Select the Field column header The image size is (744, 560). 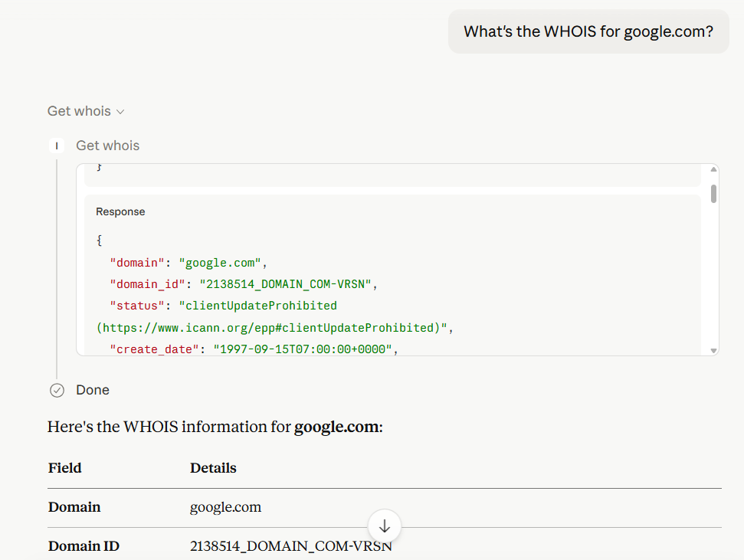click(x=64, y=468)
